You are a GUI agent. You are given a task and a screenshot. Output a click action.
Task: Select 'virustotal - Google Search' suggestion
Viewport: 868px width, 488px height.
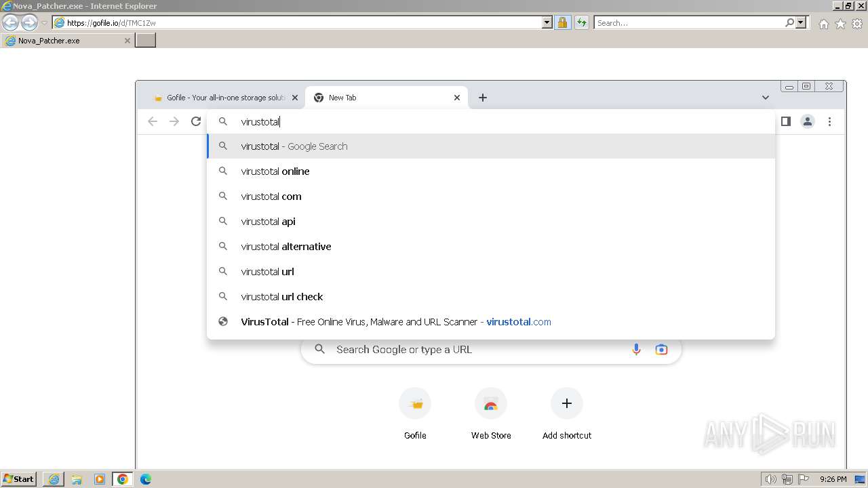(x=491, y=146)
